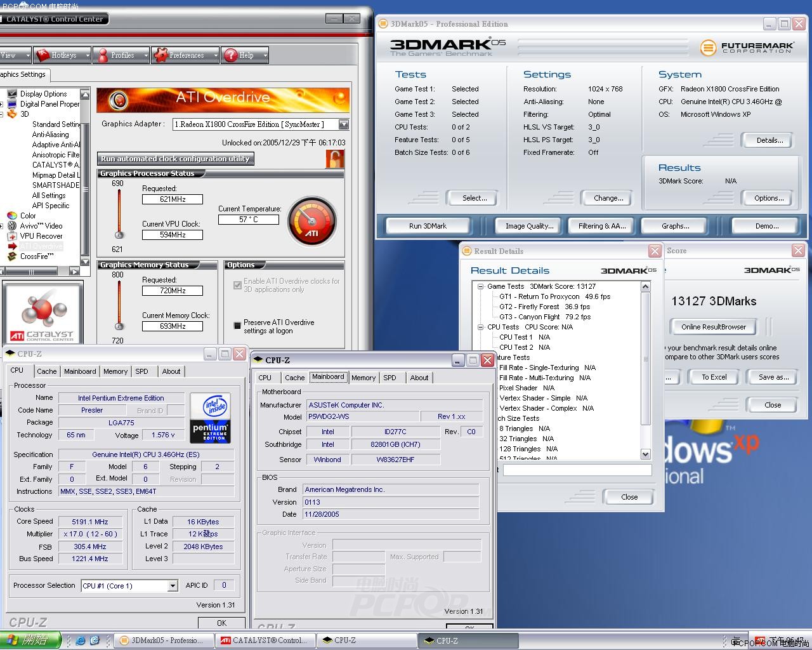Image resolution: width=812 pixels, height=650 pixels.
Task: Open the Cache tab in left CPU-Z window
Action: (x=46, y=371)
